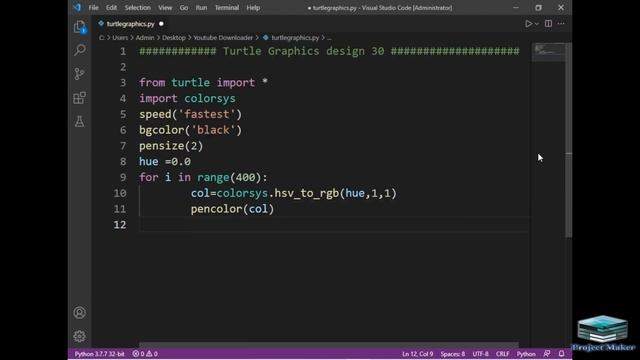Open the Manage gear settings icon
Viewport: 640px width, 360px height.
click(x=80, y=336)
